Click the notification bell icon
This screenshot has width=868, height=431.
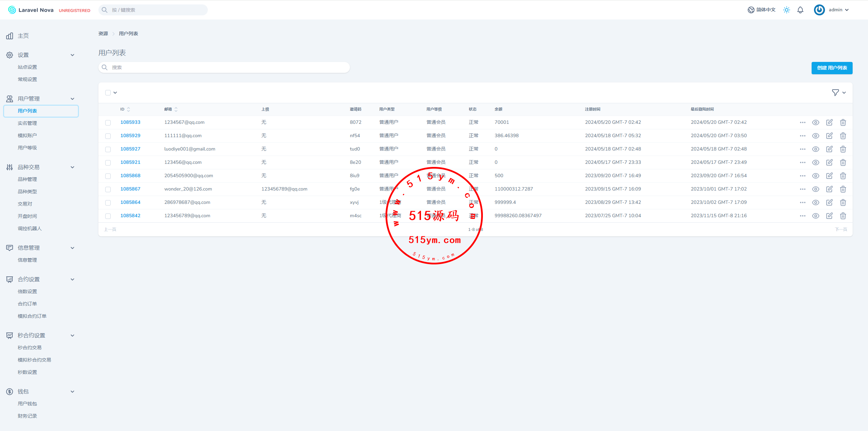point(800,10)
